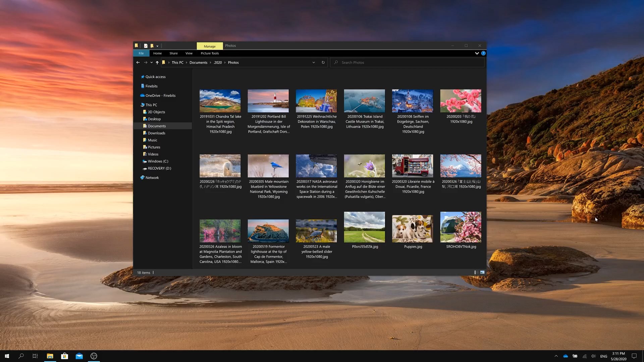644x362 pixels.
Task: Open recent locations dropdown arrow
Action: (x=152, y=62)
